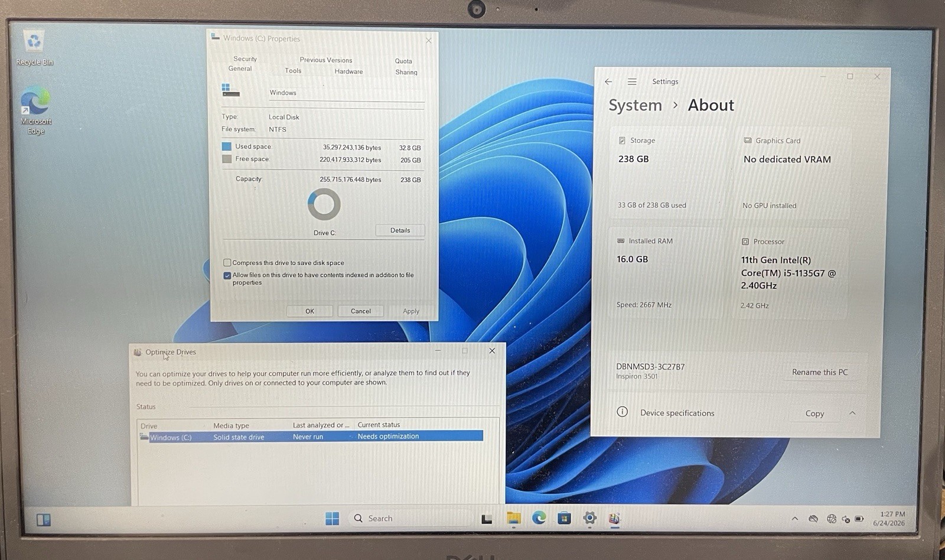Select the Windows (C:) row in Optimize Drives

(311, 437)
